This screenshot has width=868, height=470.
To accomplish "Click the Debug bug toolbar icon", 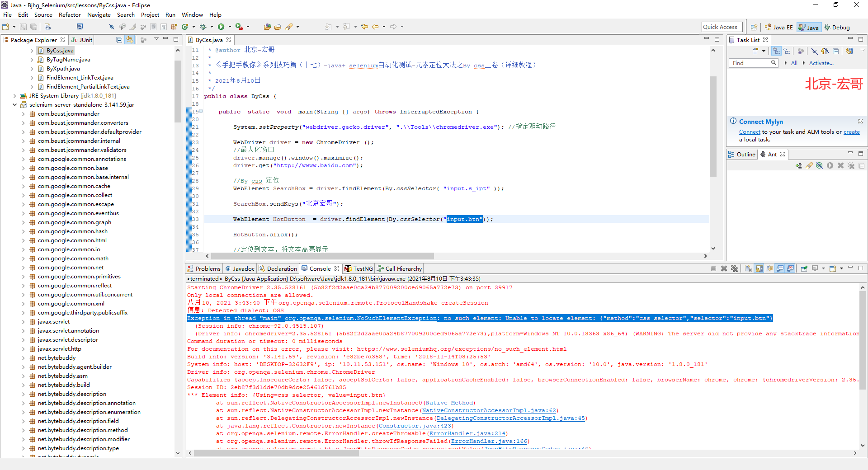I will click(x=203, y=27).
